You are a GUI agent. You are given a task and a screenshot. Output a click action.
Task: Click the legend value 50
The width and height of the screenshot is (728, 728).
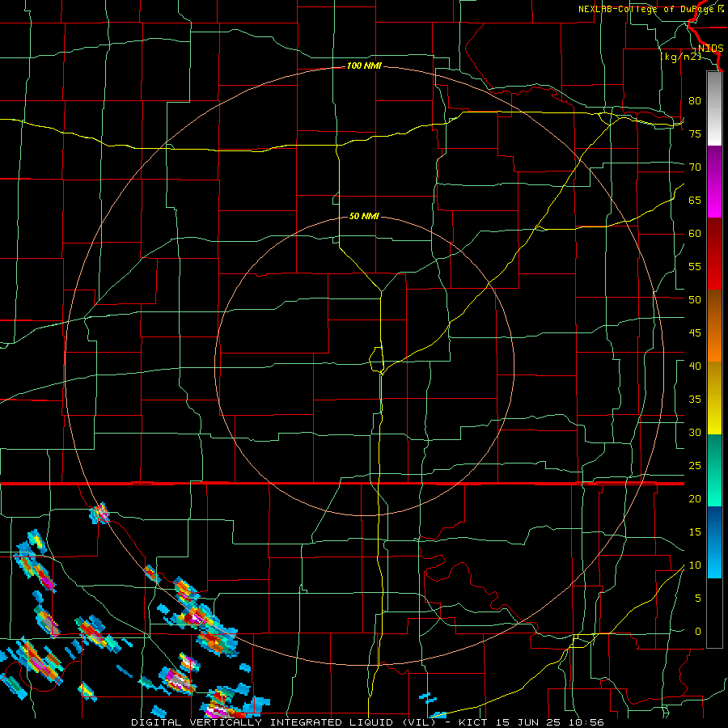[695, 300]
